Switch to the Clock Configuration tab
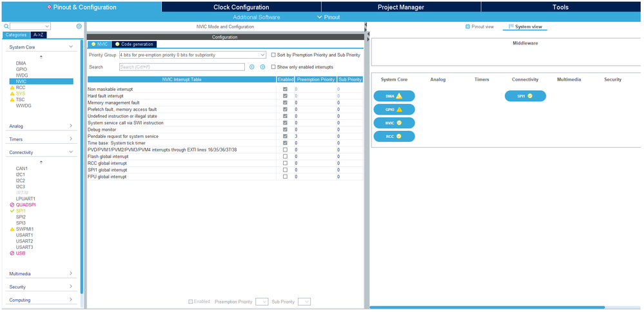The height and width of the screenshot is (312, 644). coord(241,7)
